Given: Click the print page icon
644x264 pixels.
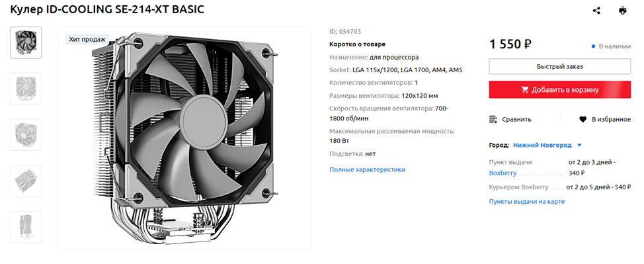Looking at the screenshot, I should click(623, 11).
